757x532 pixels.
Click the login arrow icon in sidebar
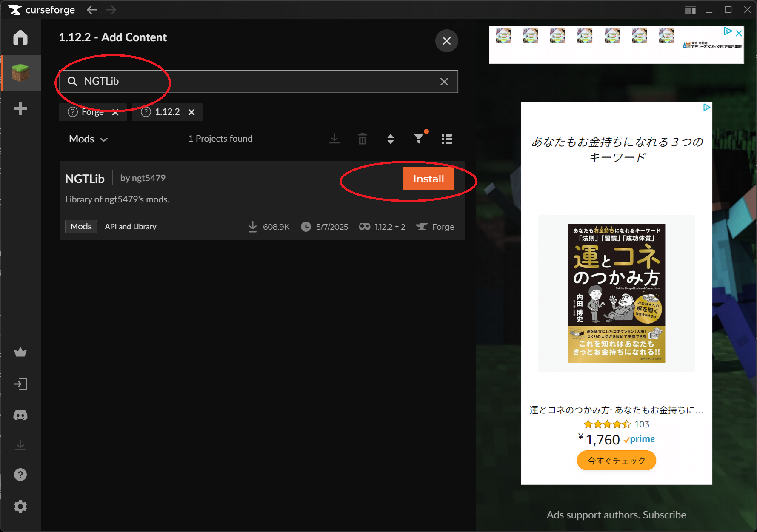coord(20,384)
